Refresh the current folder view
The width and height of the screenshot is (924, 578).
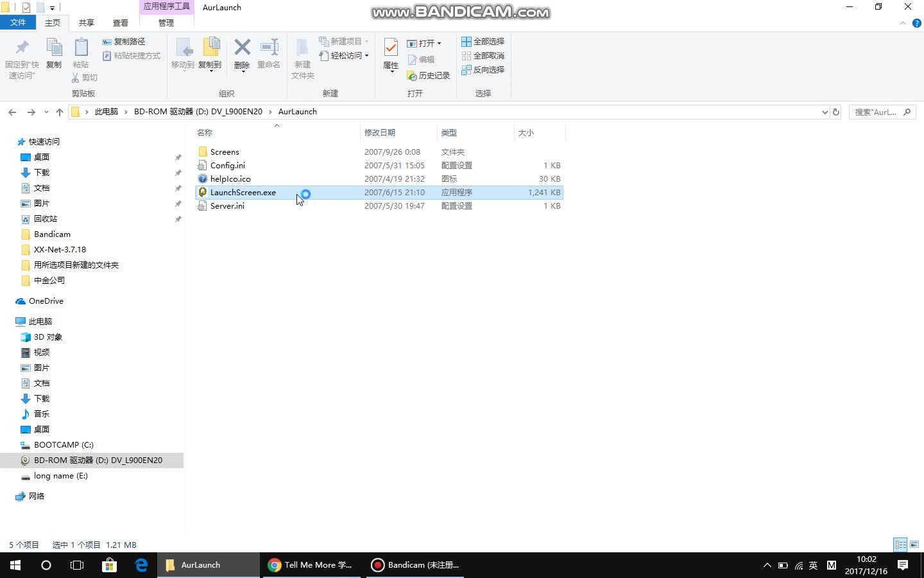coord(835,112)
